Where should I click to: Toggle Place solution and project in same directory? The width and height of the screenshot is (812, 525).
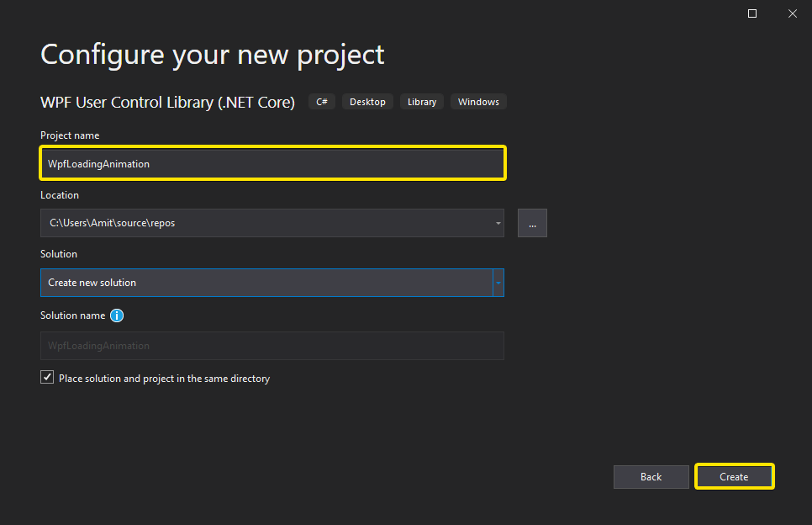click(x=47, y=376)
